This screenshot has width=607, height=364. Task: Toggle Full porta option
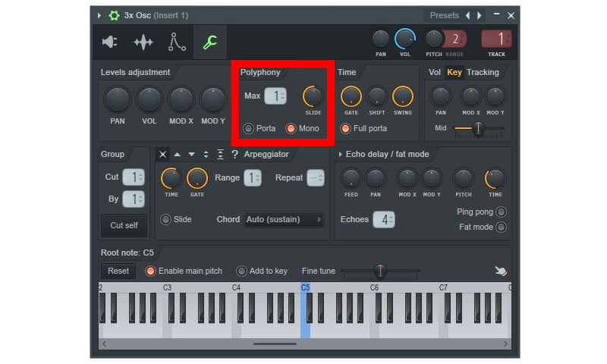[345, 128]
